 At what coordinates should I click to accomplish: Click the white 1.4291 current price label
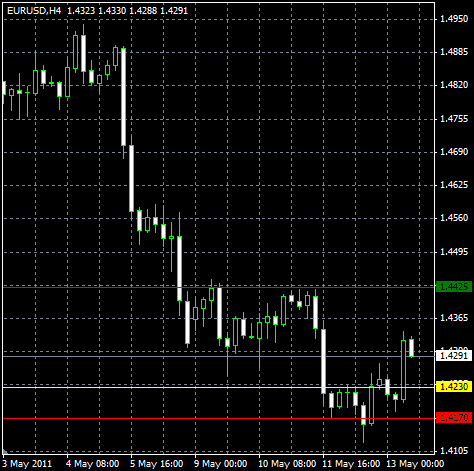click(x=454, y=356)
